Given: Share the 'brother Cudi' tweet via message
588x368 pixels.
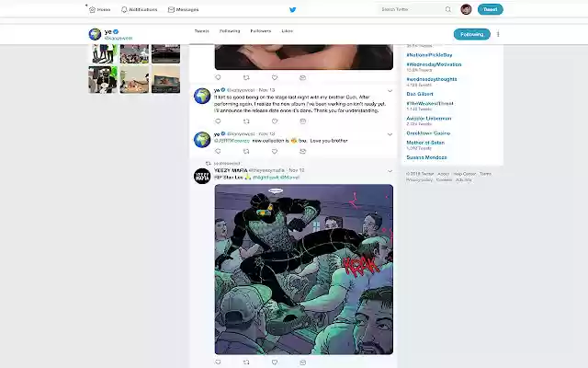Looking at the screenshot, I should [302, 121].
